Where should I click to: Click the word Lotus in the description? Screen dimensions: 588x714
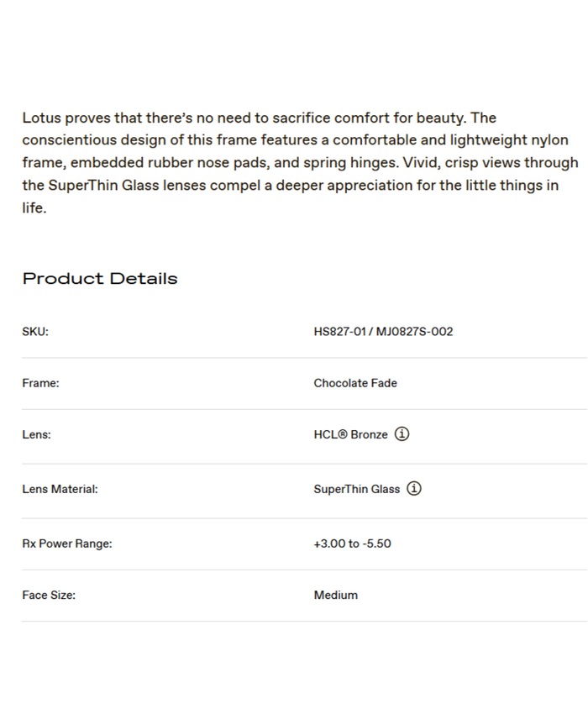(x=41, y=118)
